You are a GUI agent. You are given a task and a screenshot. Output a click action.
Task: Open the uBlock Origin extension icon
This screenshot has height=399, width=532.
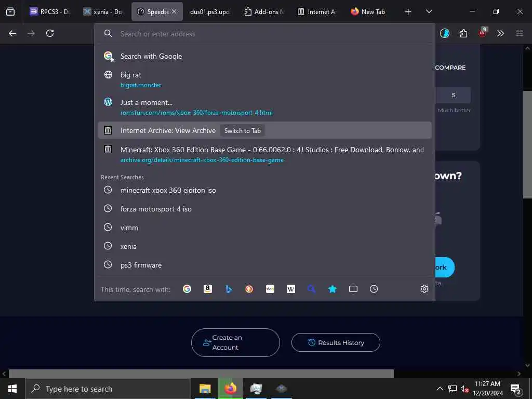click(482, 33)
